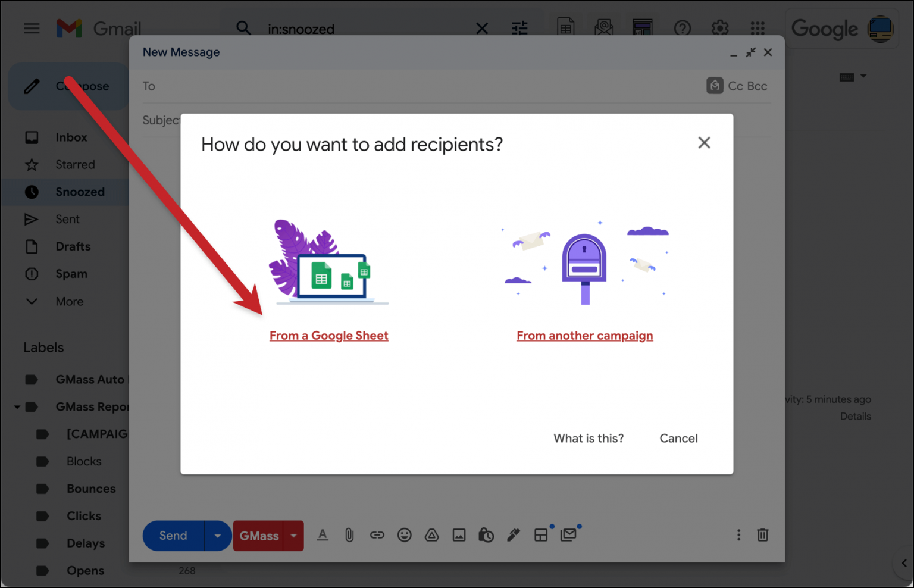Open the Help question mark icon
This screenshot has height=588, width=914.
(x=683, y=28)
